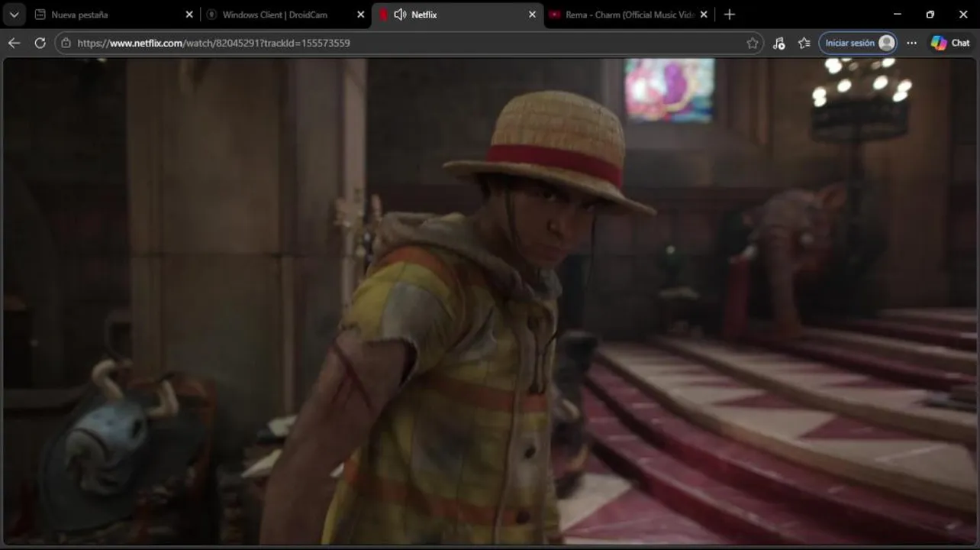
Task: Open the Copilot Chat button
Action: pos(950,43)
